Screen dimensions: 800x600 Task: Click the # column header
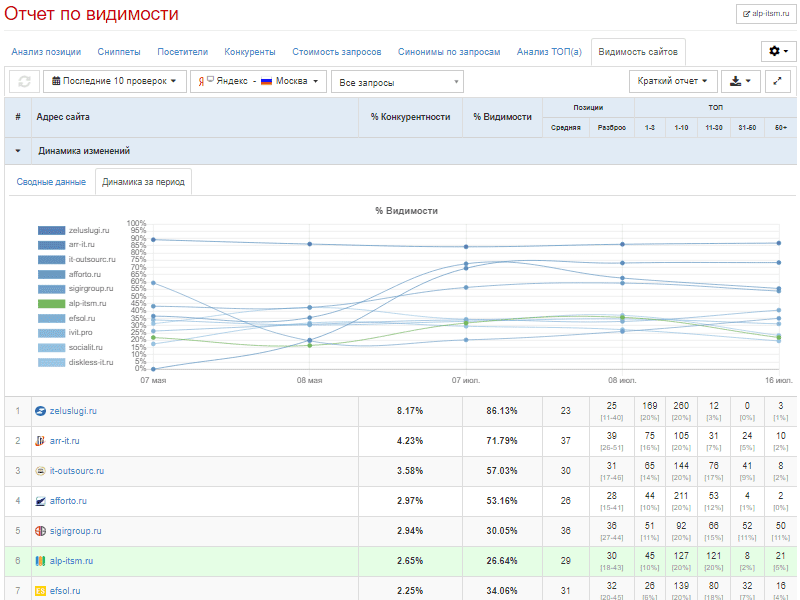(18, 117)
